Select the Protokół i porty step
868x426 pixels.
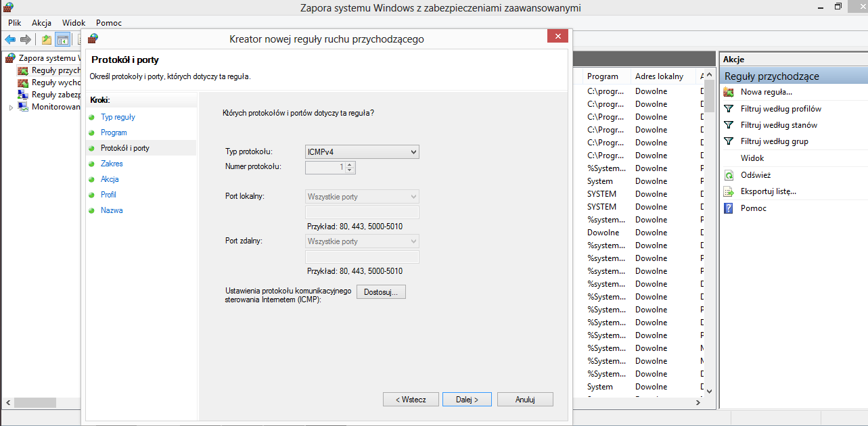(125, 148)
